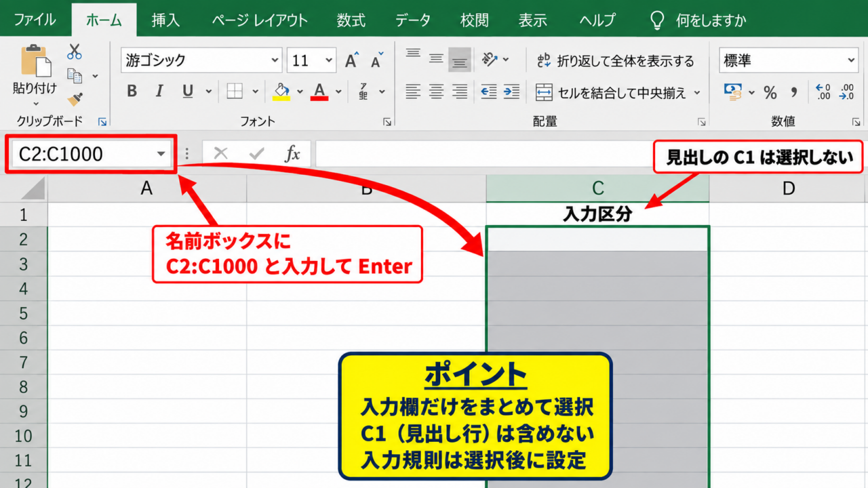Align text to top
868x488 pixels.
pyautogui.click(x=413, y=56)
